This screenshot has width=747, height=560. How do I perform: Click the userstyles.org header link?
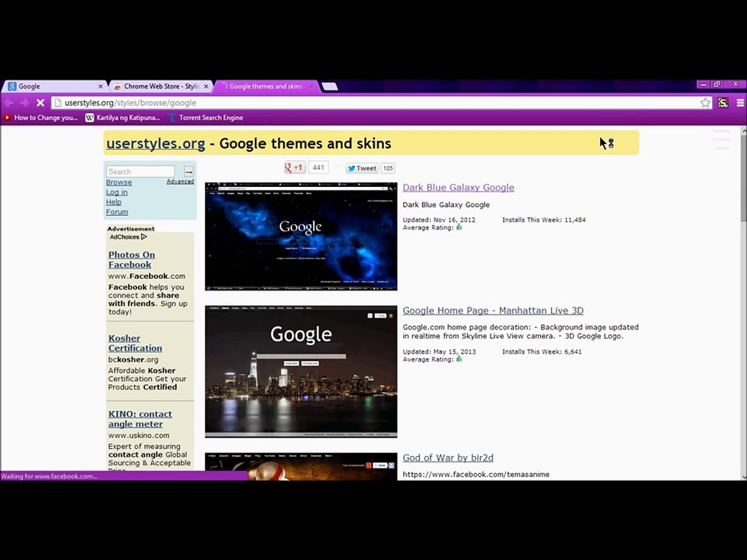[x=156, y=144]
